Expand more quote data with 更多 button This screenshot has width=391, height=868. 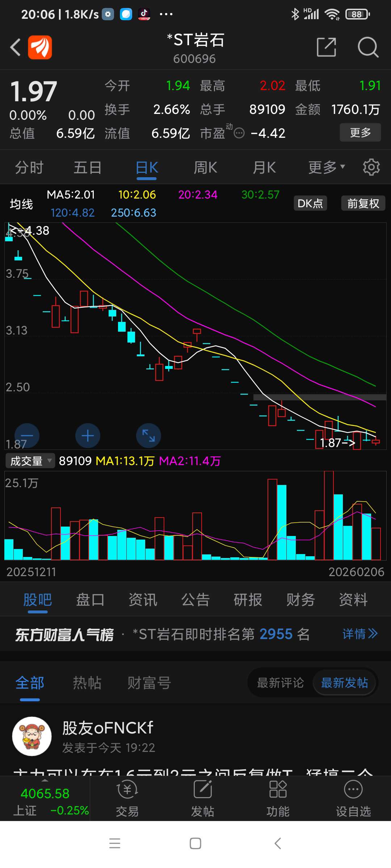pos(360,132)
